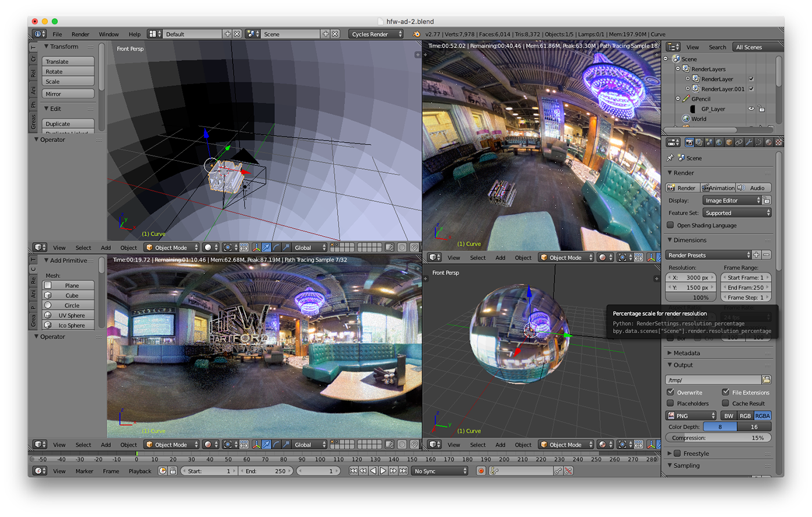Open the Constraints properties chain tab
This screenshot has height=517, width=812.
tap(738, 142)
